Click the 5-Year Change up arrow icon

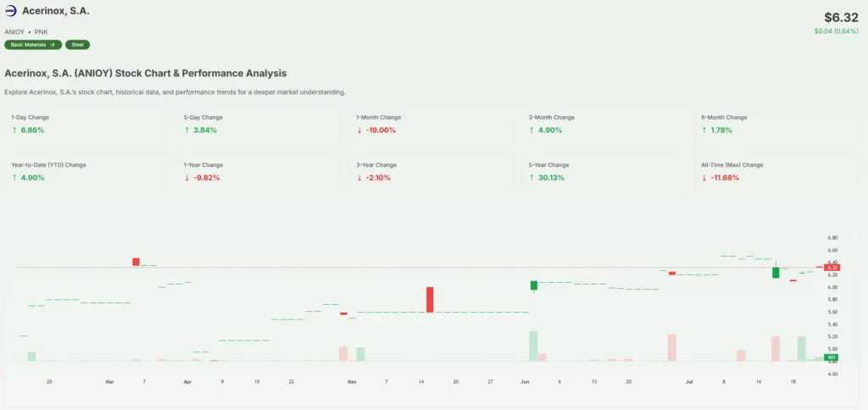[x=531, y=178]
